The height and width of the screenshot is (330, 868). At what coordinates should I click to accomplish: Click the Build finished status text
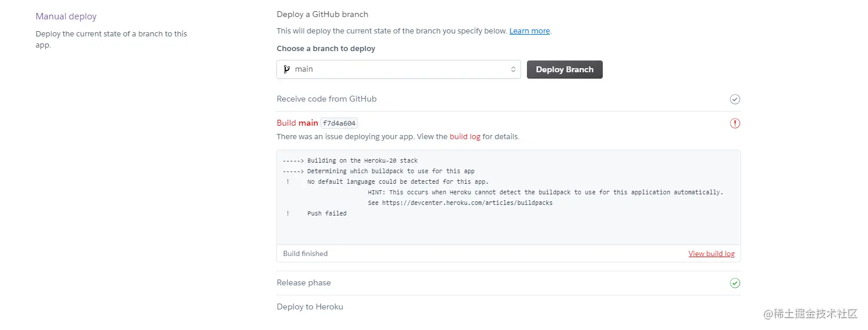(305, 254)
